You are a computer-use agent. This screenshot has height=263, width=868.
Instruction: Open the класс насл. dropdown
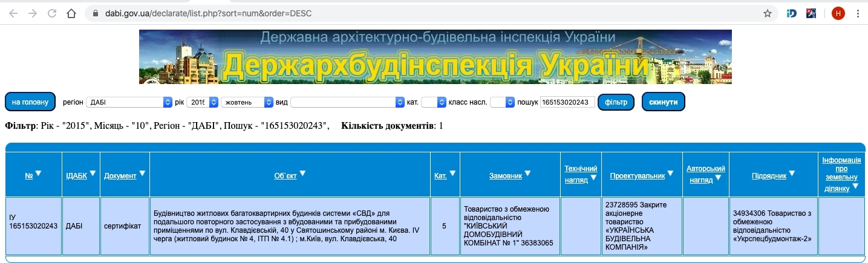click(x=502, y=102)
